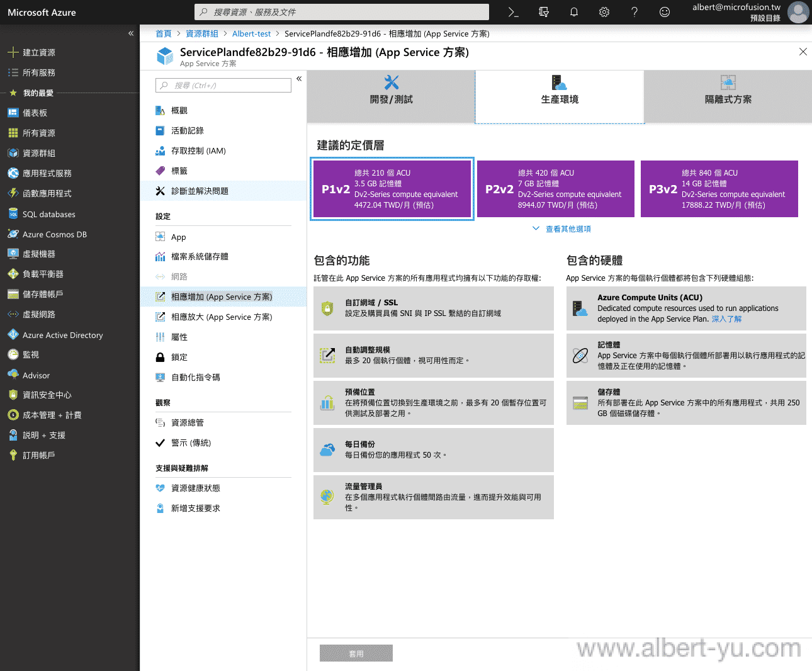Open directory and subscription filter icon

(544, 12)
